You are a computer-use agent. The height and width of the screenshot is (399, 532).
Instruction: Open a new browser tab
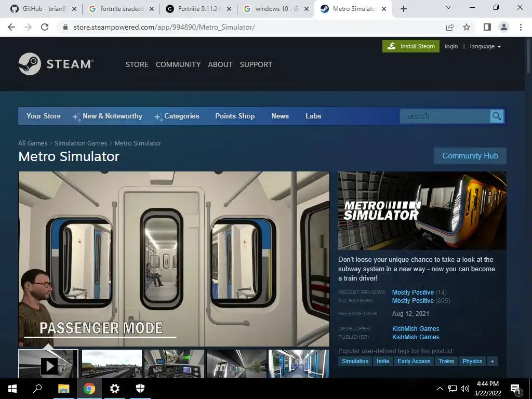click(x=403, y=9)
